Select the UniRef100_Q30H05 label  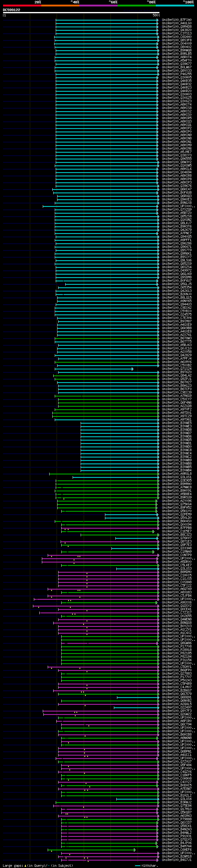pos(176,78)
